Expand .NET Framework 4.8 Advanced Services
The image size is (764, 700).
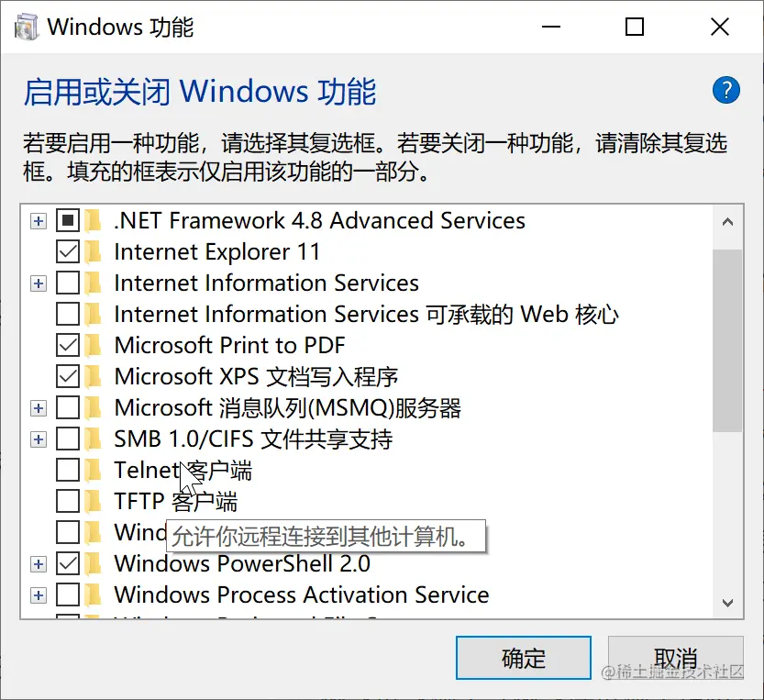coord(38,220)
